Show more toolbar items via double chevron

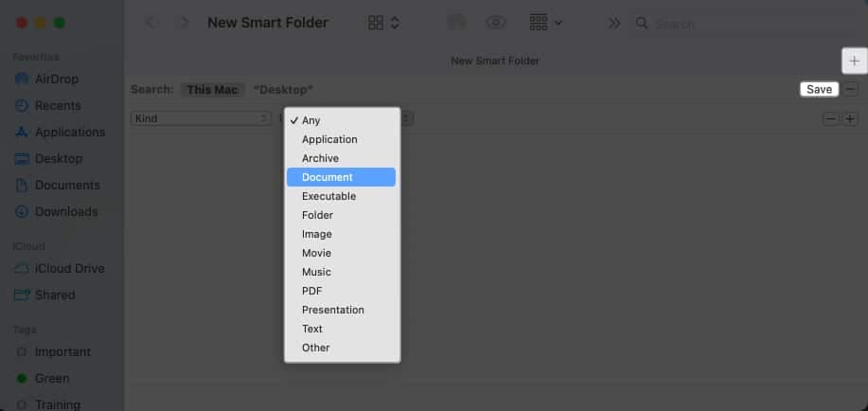point(614,24)
